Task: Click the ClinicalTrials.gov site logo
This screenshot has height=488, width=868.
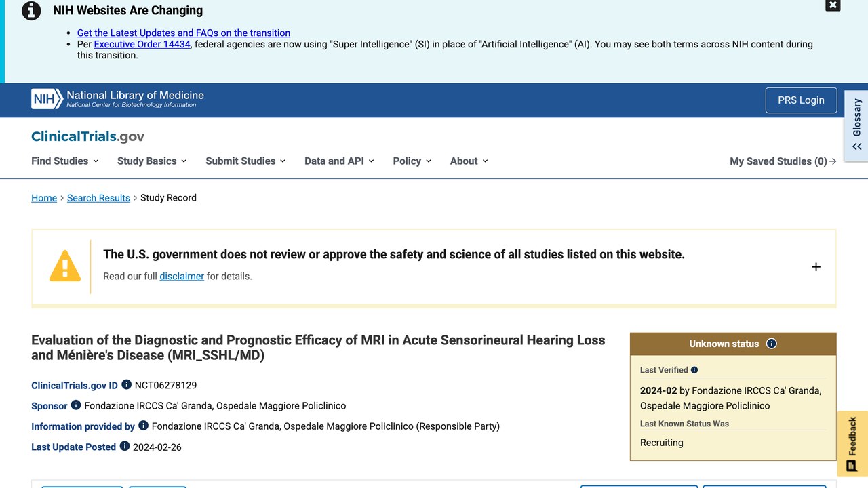Action: click(88, 136)
